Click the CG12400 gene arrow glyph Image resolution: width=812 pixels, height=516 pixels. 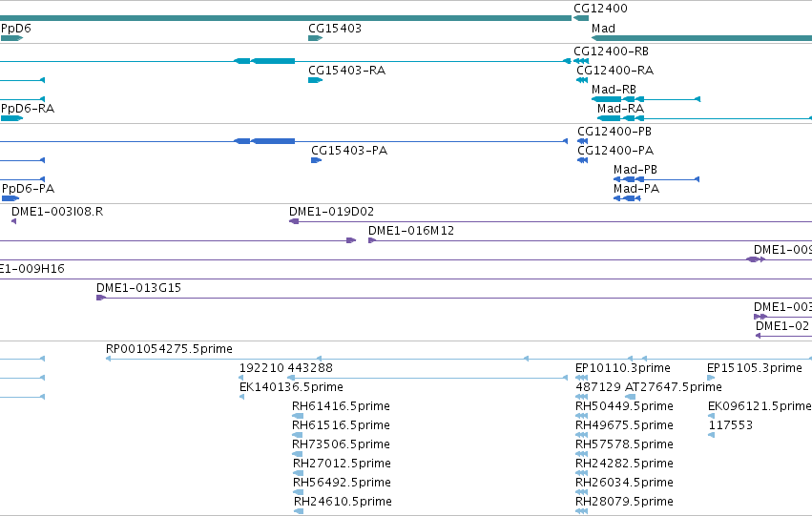(581, 19)
